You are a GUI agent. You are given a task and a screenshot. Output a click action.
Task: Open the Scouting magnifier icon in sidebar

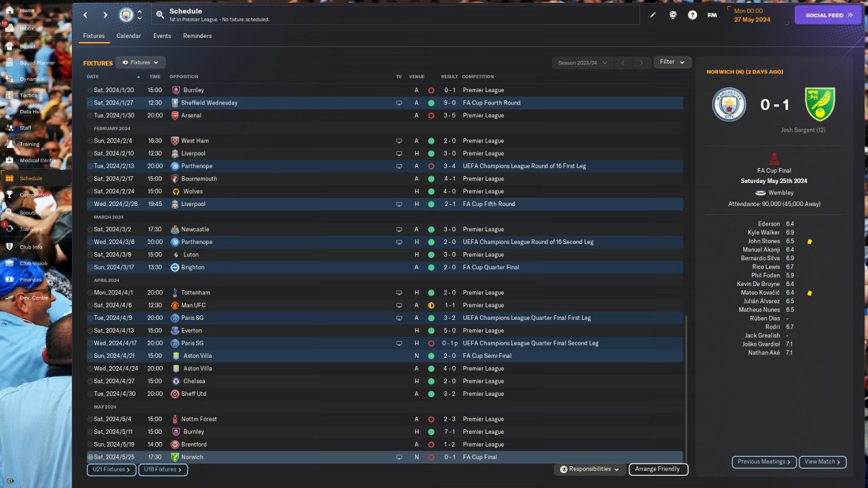(9, 213)
